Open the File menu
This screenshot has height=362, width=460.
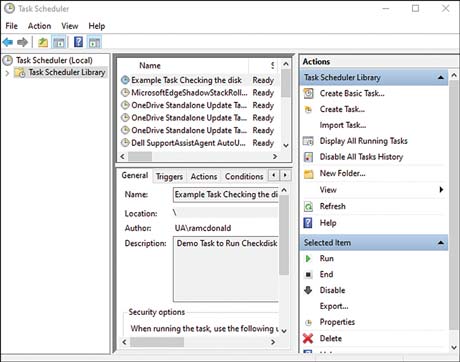(x=12, y=26)
